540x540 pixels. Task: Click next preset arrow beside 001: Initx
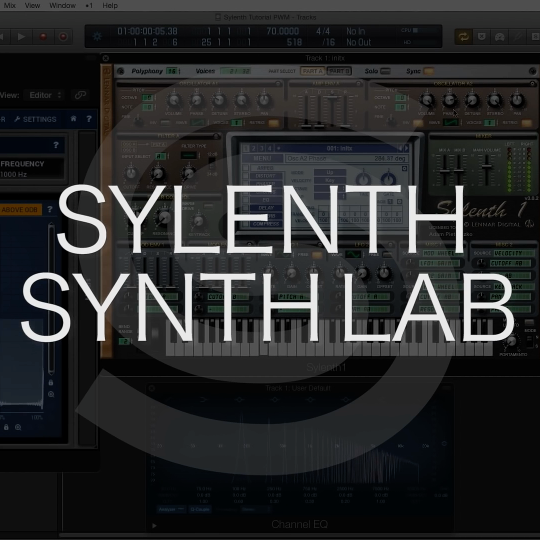[406, 148]
